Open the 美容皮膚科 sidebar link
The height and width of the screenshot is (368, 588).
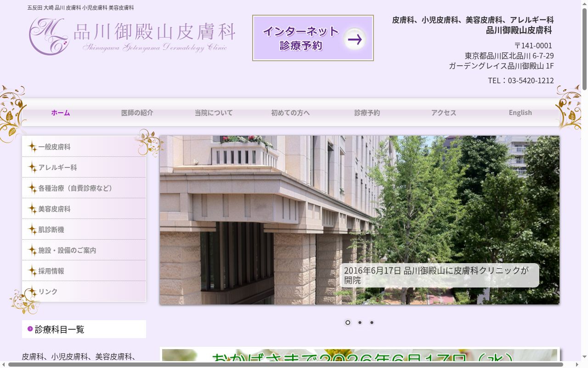coord(84,209)
